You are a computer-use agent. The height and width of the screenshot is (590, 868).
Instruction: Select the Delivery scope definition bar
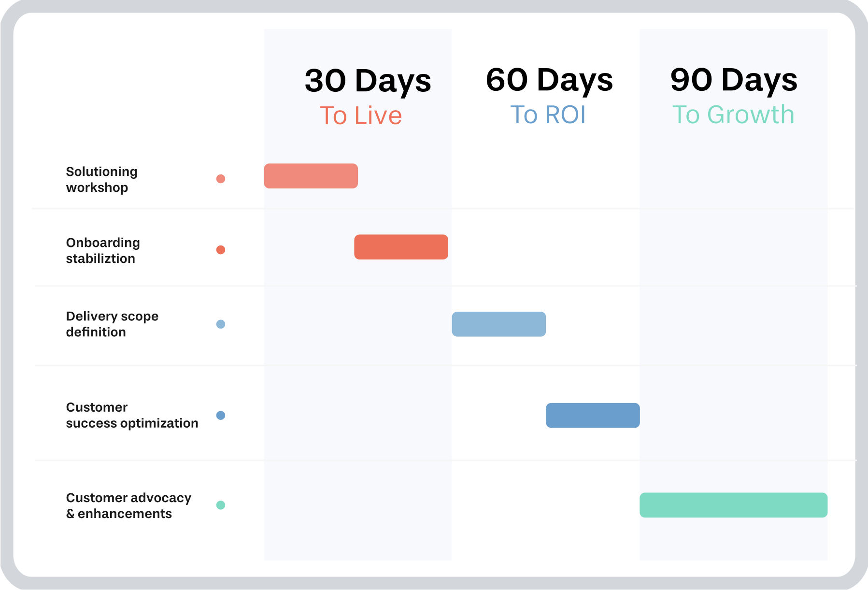[498, 324]
